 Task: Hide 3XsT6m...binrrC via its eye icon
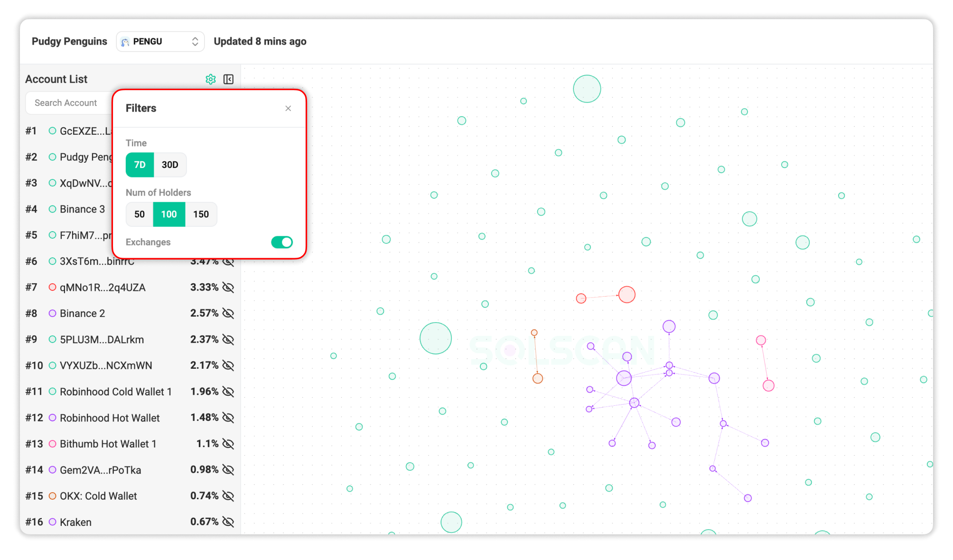[228, 261]
